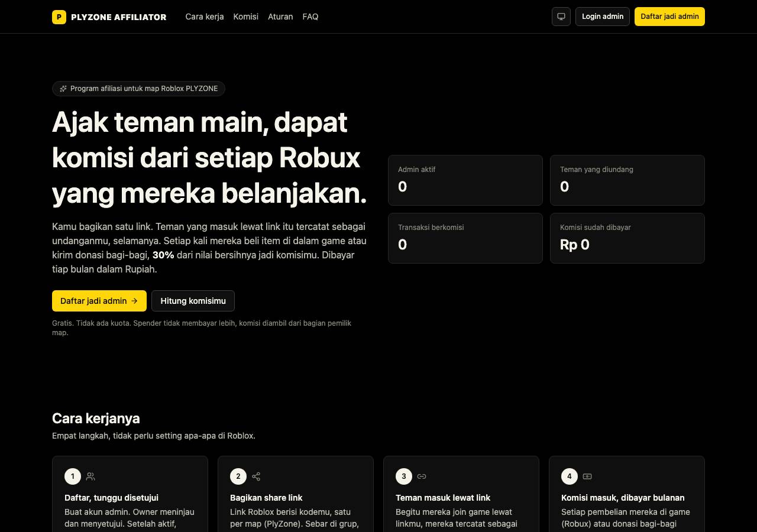Click the Empat langkah subtitle text
This screenshot has height=532, width=757.
(x=154, y=436)
